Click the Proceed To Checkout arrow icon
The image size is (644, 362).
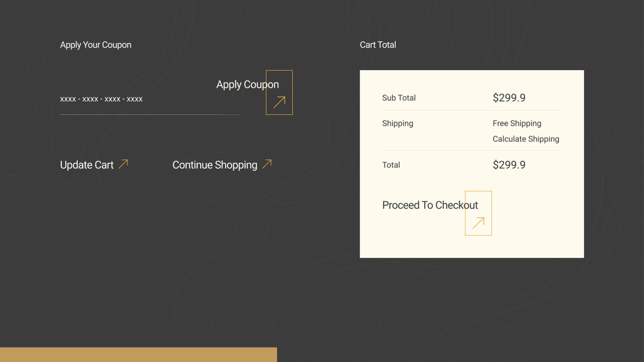coord(478,223)
